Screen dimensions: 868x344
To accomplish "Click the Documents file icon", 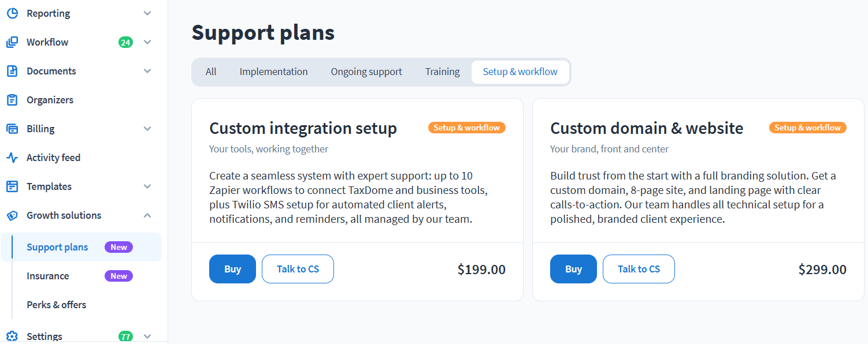I will 12,71.
